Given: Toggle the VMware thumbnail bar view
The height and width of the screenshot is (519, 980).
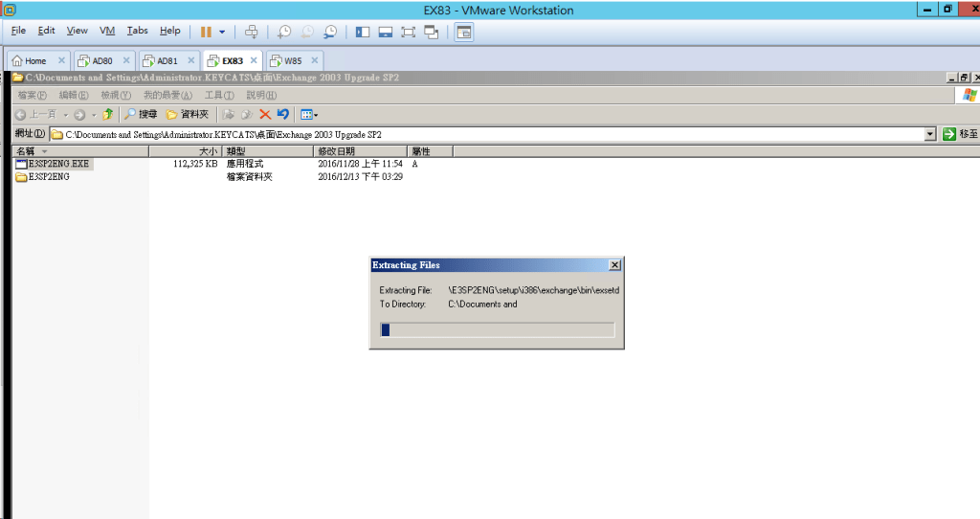Looking at the screenshot, I should click(x=386, y=32).
